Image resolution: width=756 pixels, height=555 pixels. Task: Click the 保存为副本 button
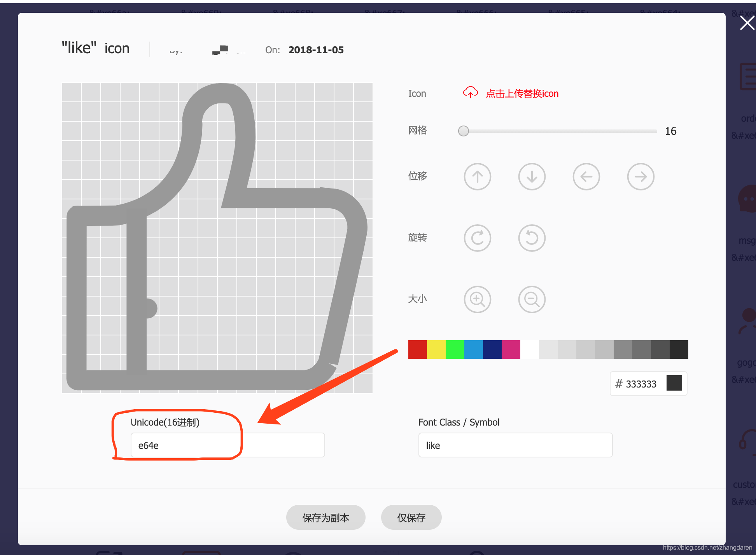pos(325,517)
